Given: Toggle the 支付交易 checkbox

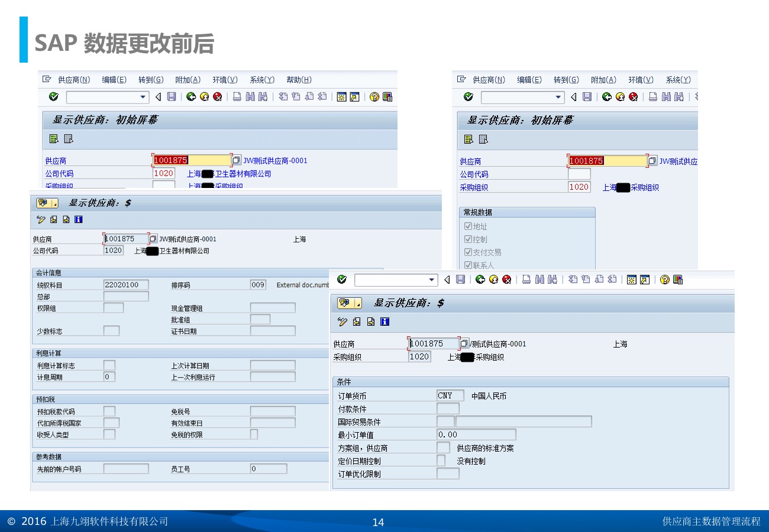Looking at the screenshot, I should click(x=468, y=252).
